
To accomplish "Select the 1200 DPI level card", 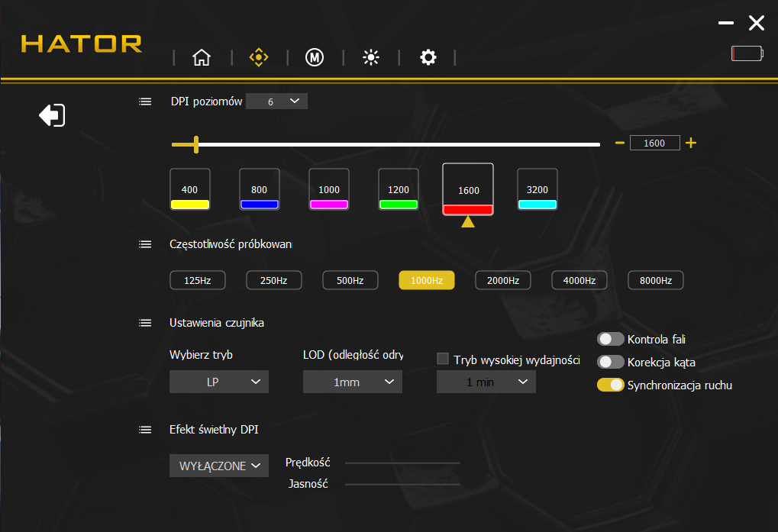I will pos(399,189).
